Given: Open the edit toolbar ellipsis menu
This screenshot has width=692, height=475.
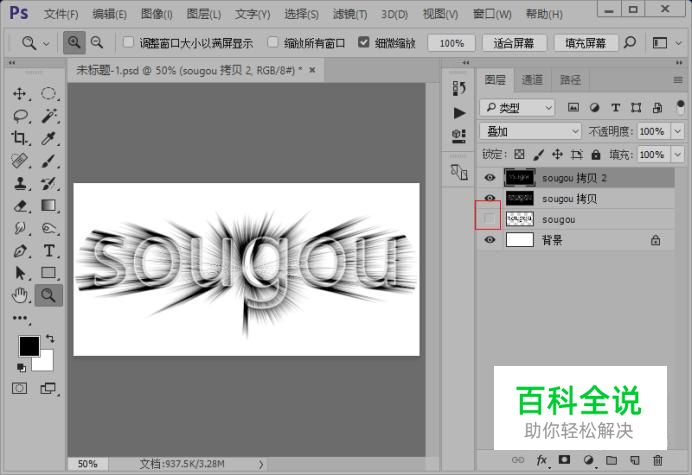Looking at the screenshot, I should [x=19, y=318].
